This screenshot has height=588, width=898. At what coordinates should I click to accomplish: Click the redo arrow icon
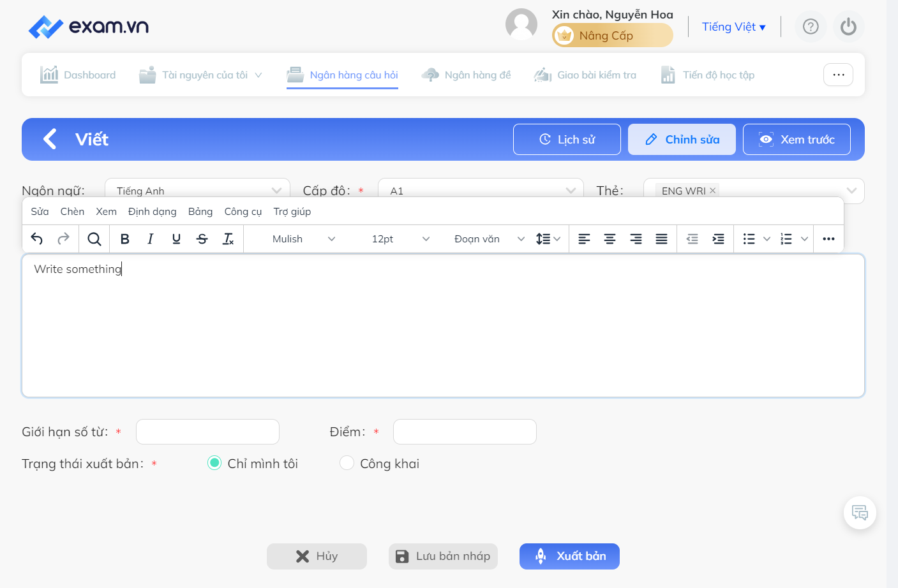(x=63, y=239)
